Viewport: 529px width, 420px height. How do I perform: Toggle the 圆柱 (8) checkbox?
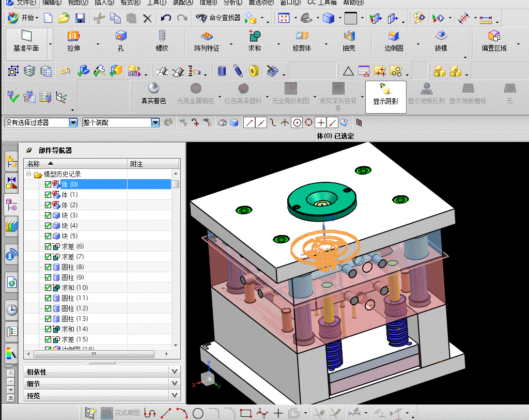pyautogui.click(x=48, y=267)
